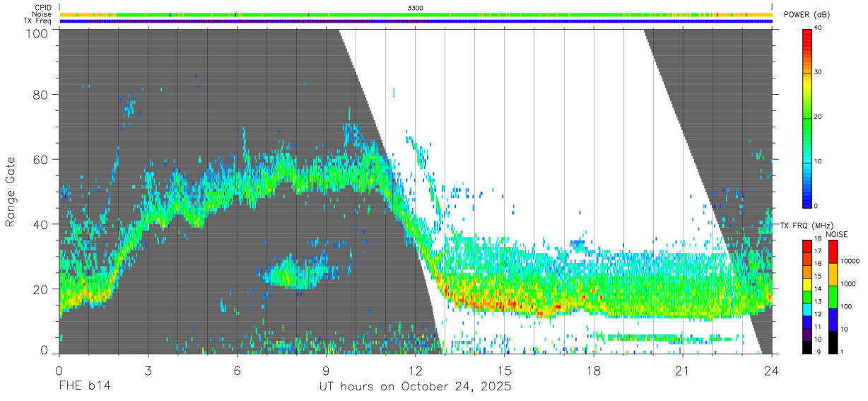This screenshot has height=401, width=868.
Task: Click the POWER (dB) colorbar
Action: pos(807,117)
